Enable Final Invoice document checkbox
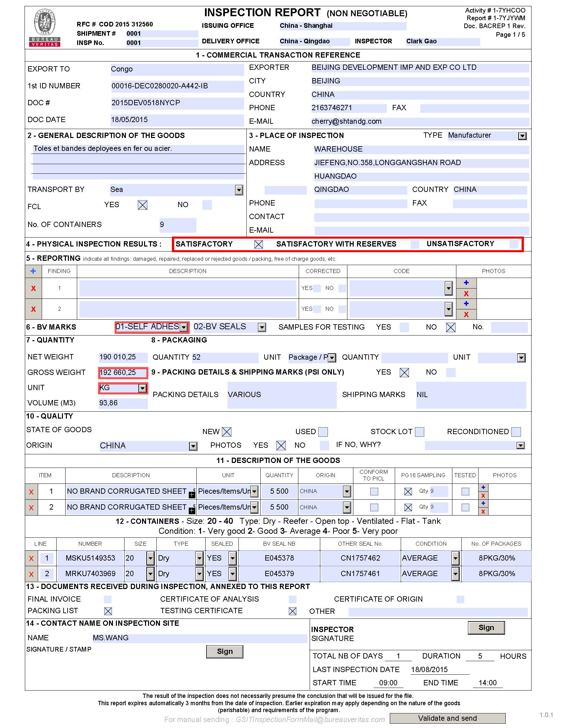 click(x=107, y=599)
